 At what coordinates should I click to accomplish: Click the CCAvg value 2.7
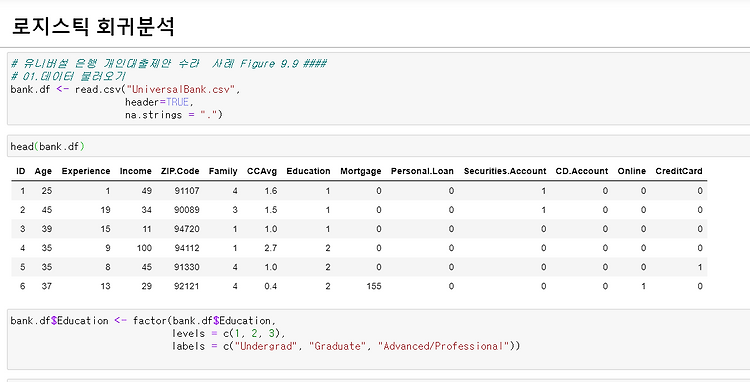(271, 248)
